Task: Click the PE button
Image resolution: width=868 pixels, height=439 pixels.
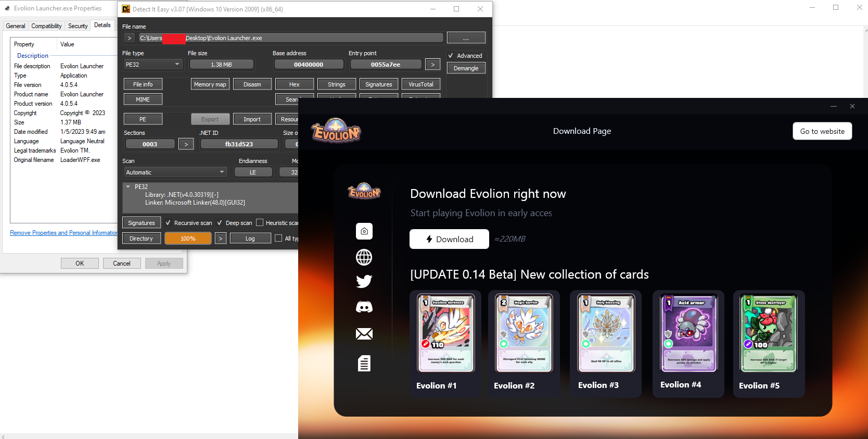Action: click(143, 119)
